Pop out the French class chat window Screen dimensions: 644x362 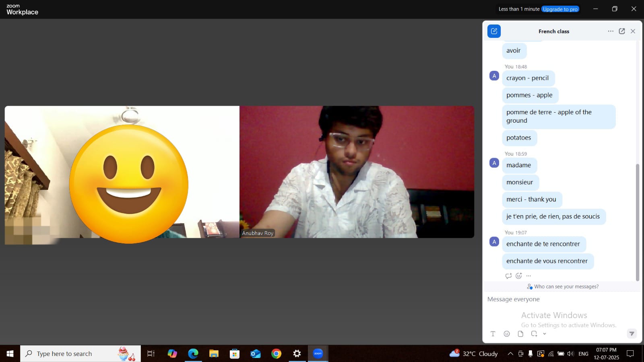pos(621,31)
